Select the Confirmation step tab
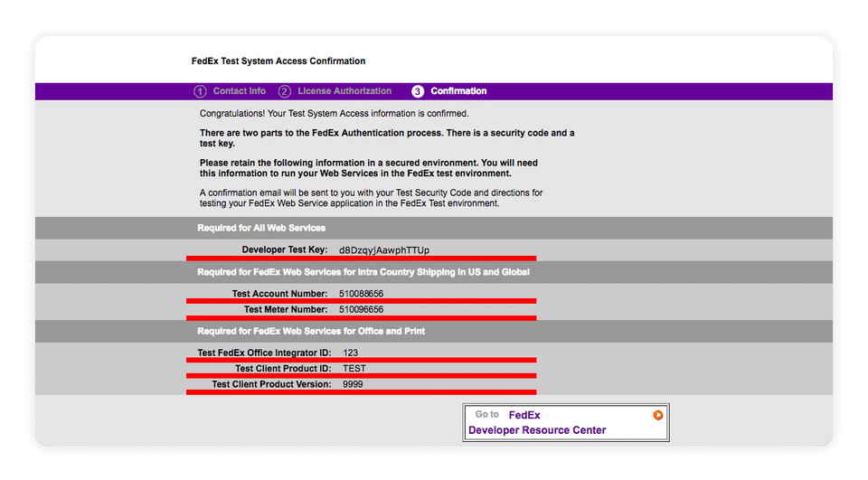 pos(458,90)
